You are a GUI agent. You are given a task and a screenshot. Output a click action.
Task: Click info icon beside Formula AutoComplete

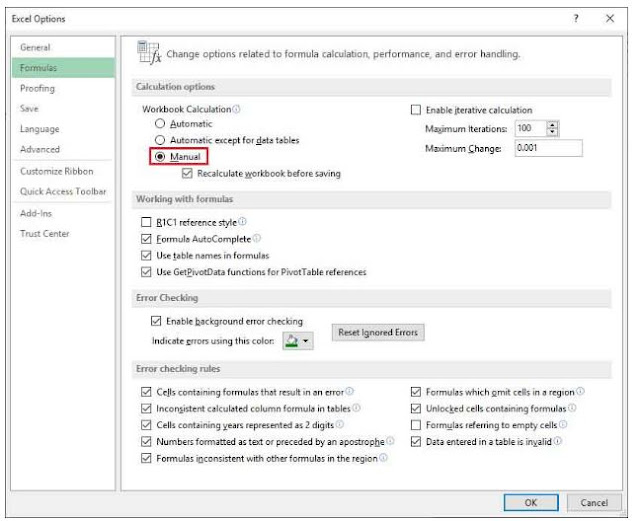click(x=257, y=238)
